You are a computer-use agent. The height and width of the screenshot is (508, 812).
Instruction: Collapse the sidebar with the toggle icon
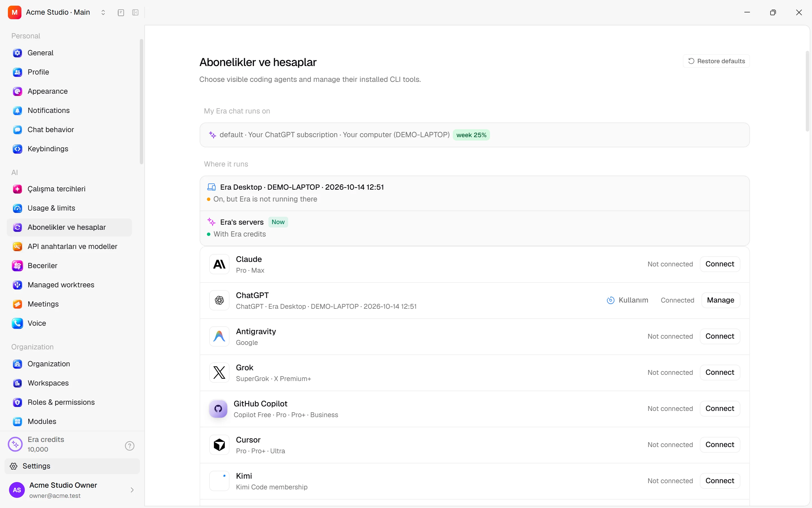click(135, 12)
